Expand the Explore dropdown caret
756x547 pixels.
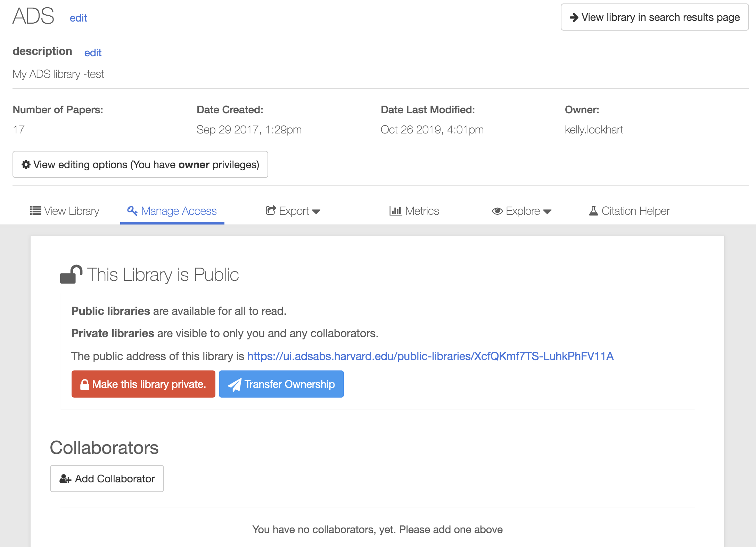[x=547, y=211]
